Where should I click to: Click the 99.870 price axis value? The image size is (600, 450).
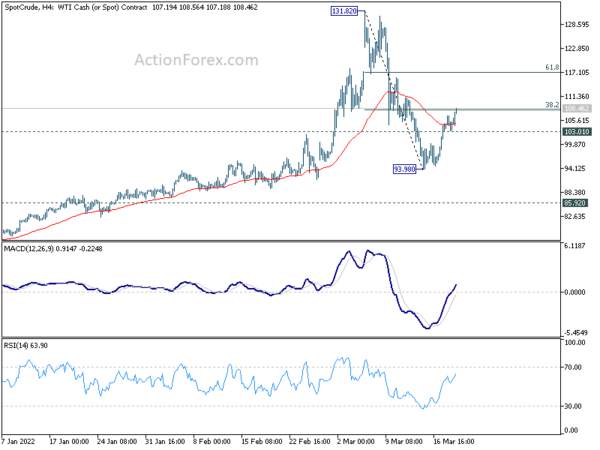575,145
